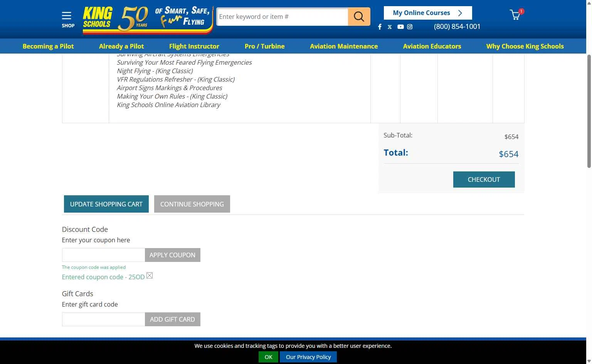
Task: Click 'Airport Signs Markings & Procedures' text
Action: click(170, 88)
